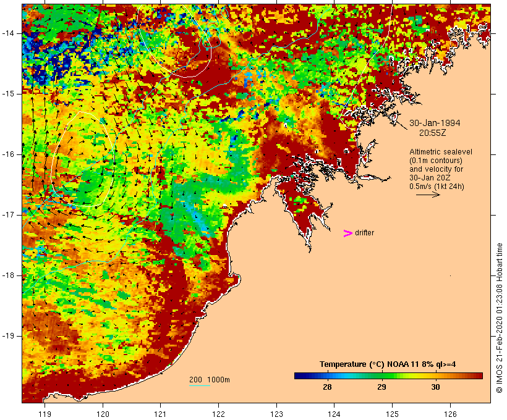Click the longitude label '121'

160,414
